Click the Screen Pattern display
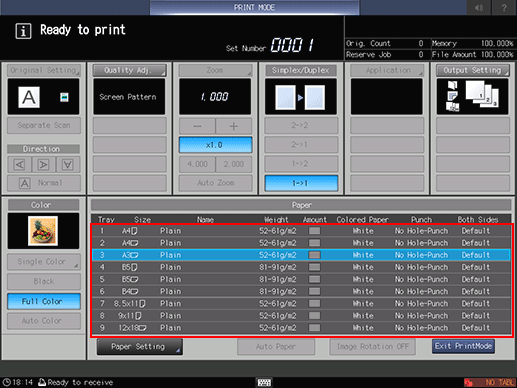 click(x=129, y=97)
